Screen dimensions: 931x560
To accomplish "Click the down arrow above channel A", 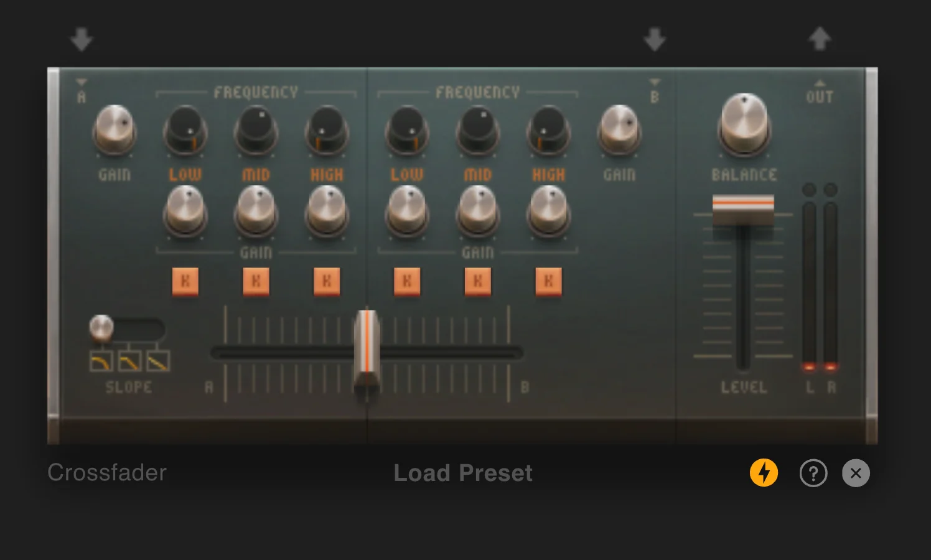I will (x=82, y=38).
